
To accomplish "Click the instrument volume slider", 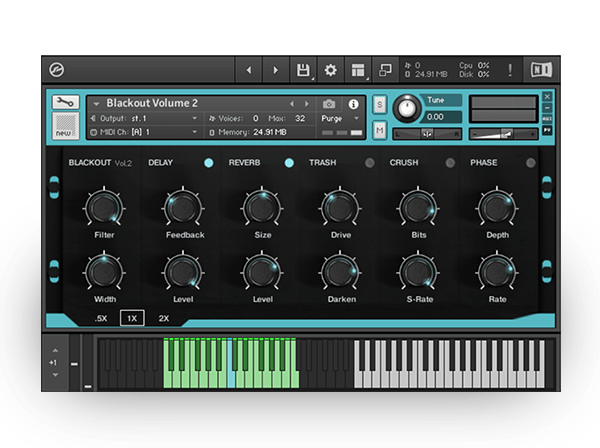I will click(x=504, y=134).
